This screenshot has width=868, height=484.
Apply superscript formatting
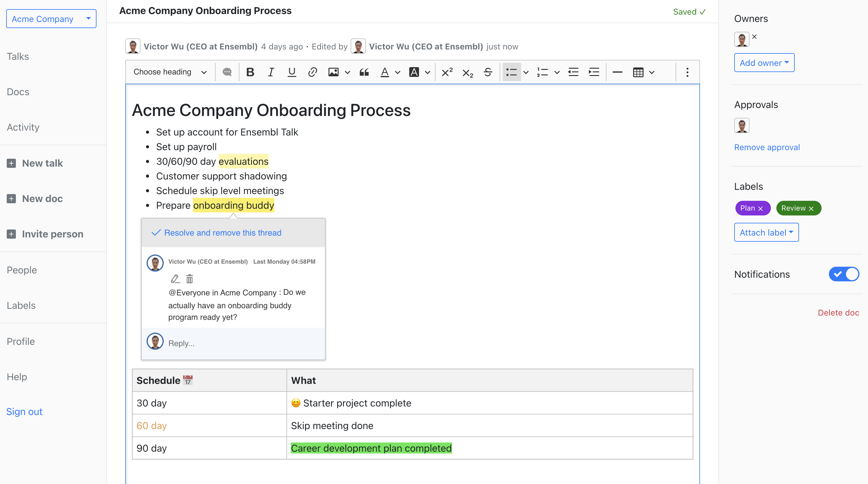(x=447, y=72)
